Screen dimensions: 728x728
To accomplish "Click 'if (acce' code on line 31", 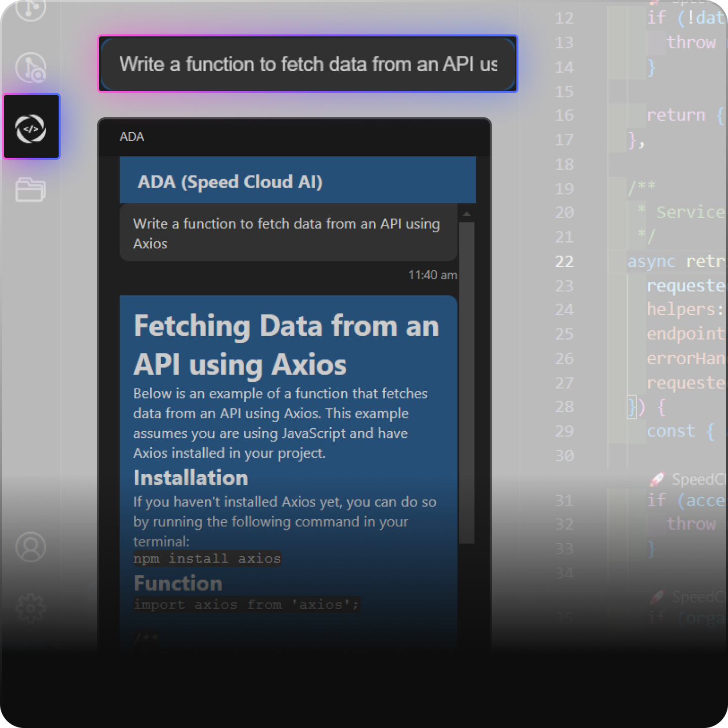I will 687,500.
